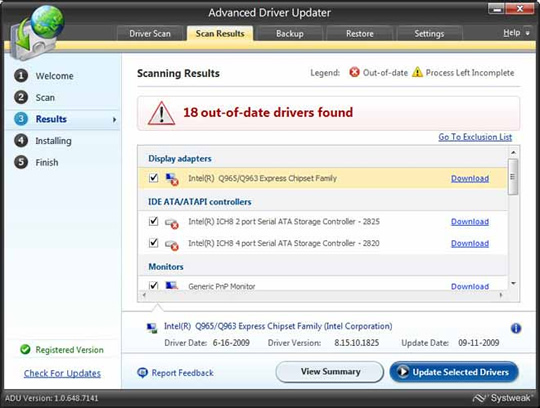
Task: Select the Scan step in sidebar
Action: pos(45,97)
